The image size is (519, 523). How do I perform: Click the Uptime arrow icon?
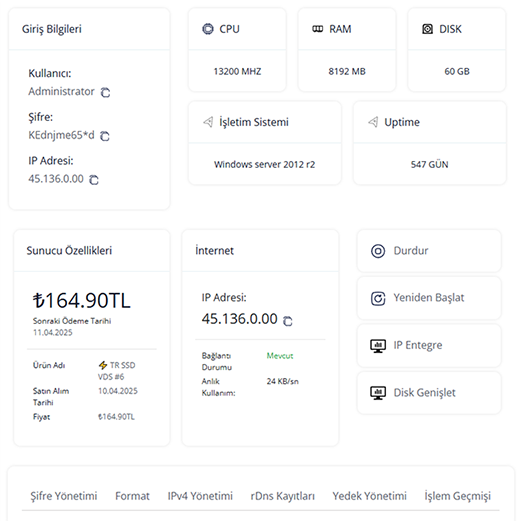coord(373,122)
